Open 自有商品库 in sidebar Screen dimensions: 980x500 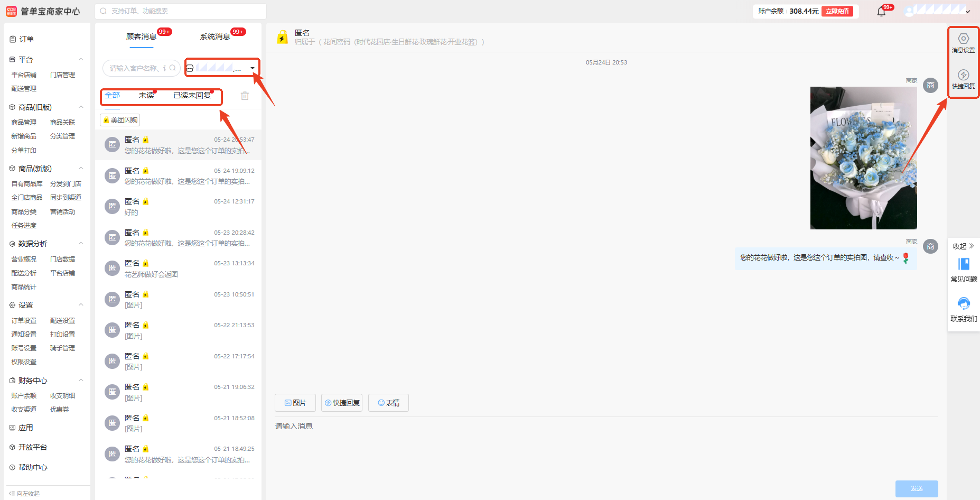pyautogui.click(x=27, y=183)
